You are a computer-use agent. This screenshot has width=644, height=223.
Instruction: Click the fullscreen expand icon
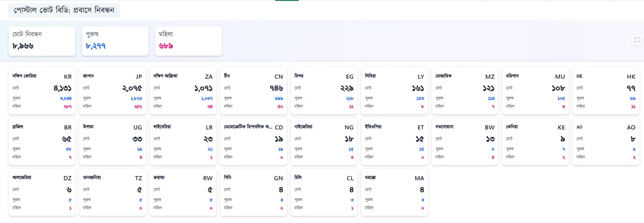[636, 40]
